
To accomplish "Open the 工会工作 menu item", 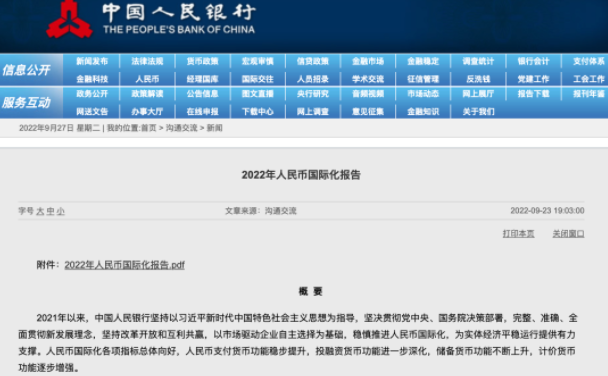I will pos(589,79).
